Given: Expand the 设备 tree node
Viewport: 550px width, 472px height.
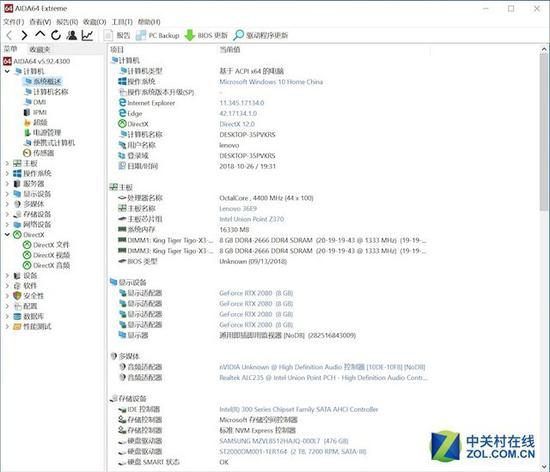Looking at the screenshot, I should [7, 276].
